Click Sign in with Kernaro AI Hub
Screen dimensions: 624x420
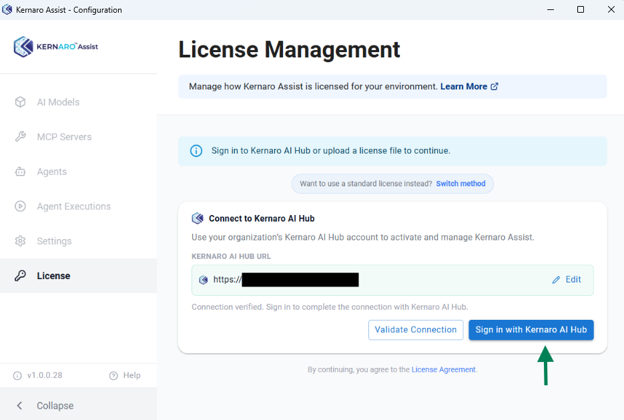(531, 330)
